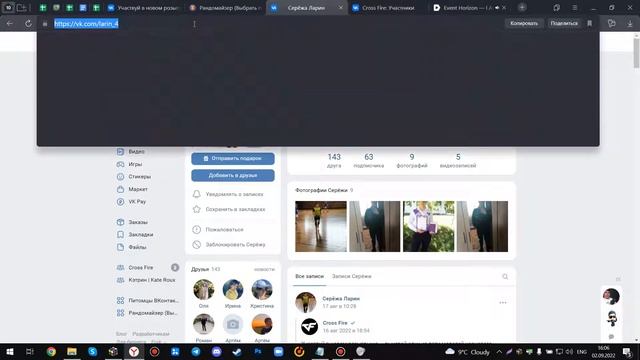Open Telegram from the taskbar

[196, 351]
